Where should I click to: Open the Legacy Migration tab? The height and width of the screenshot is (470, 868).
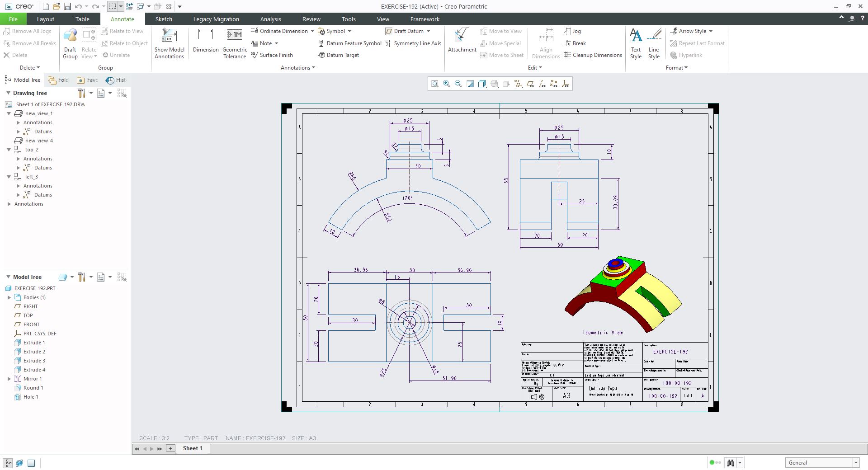click(216, 19)
